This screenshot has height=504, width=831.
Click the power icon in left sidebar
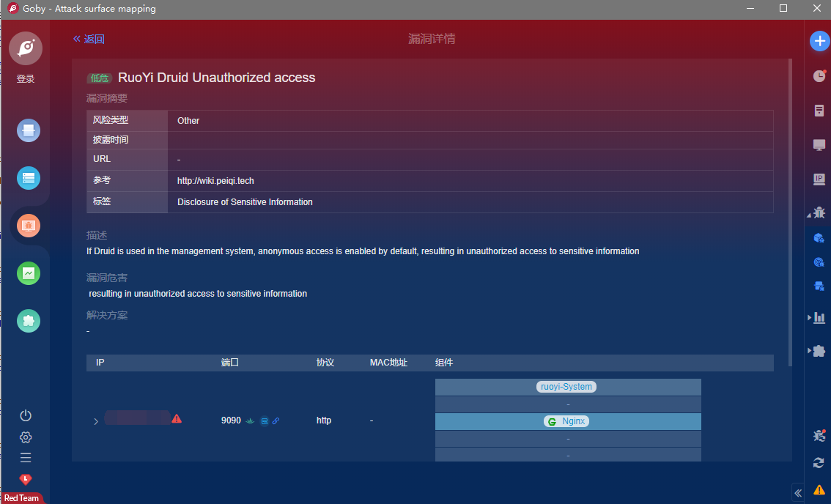(x=26, y=415)
